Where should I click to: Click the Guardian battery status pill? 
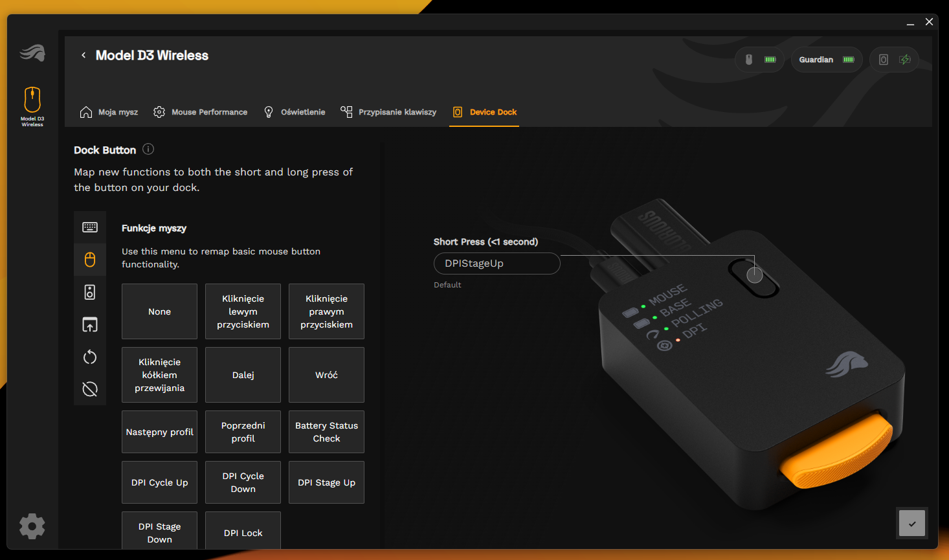coord(826,60)
